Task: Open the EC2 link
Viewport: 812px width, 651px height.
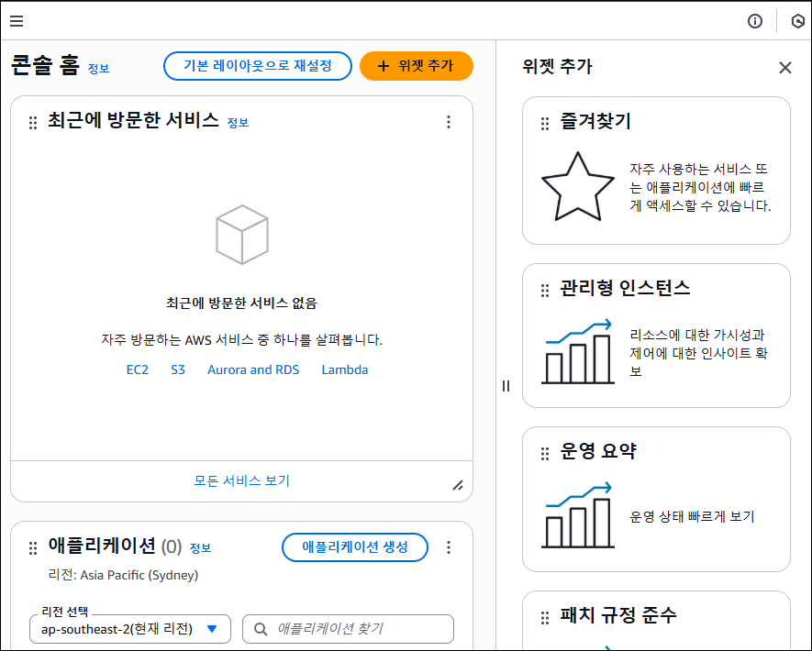Action: click(x=138, y=370)
